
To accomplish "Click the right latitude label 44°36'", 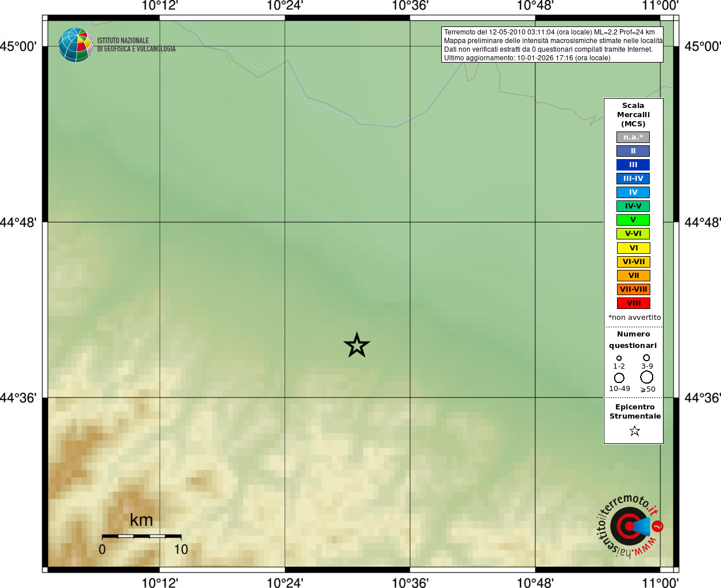I will click(703, 398).
